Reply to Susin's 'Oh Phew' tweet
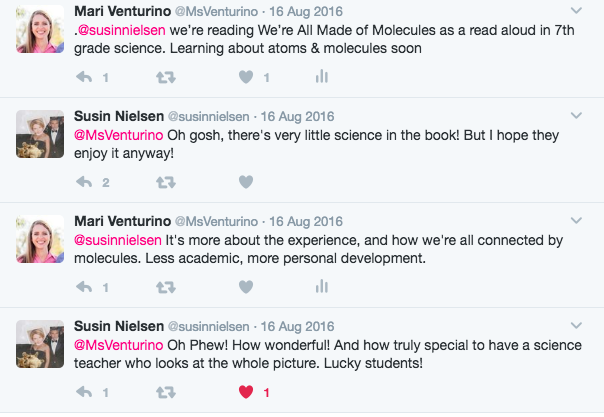Screen dimensions: 604x417 point(86,392)
